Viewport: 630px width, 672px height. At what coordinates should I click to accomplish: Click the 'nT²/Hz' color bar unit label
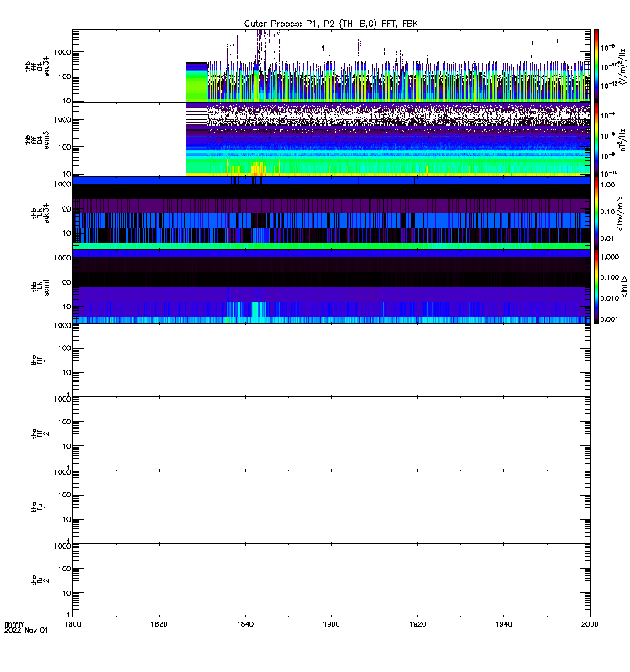click(622, 139)
